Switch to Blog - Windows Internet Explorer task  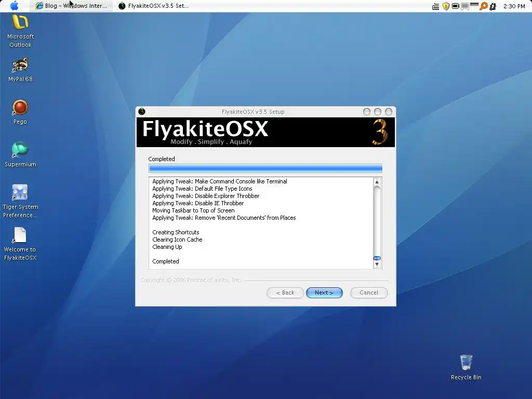tap(71, 6)
